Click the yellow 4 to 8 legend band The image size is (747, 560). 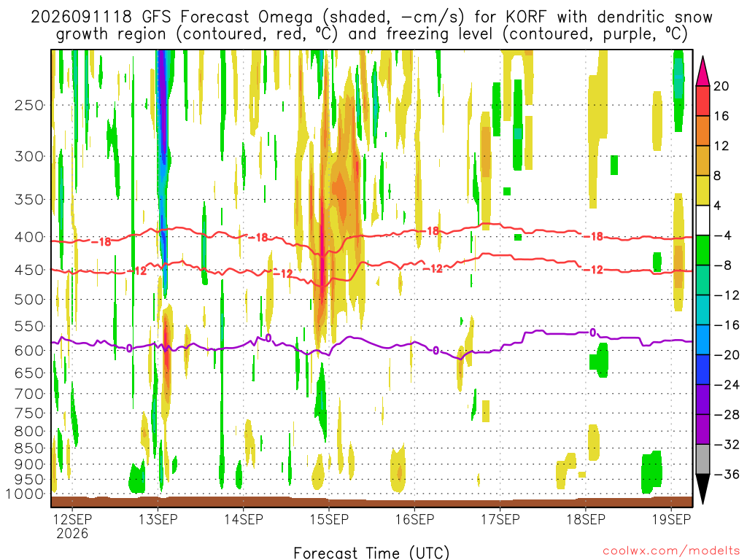click(x=703, y=190)
